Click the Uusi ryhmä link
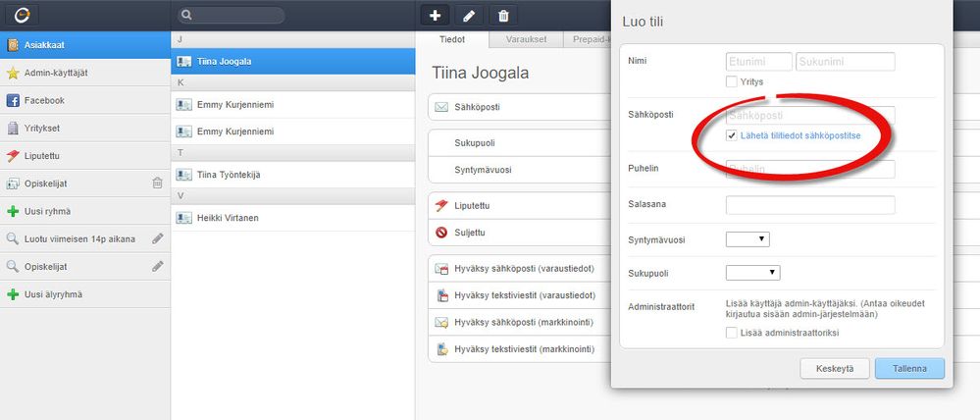 47,211
